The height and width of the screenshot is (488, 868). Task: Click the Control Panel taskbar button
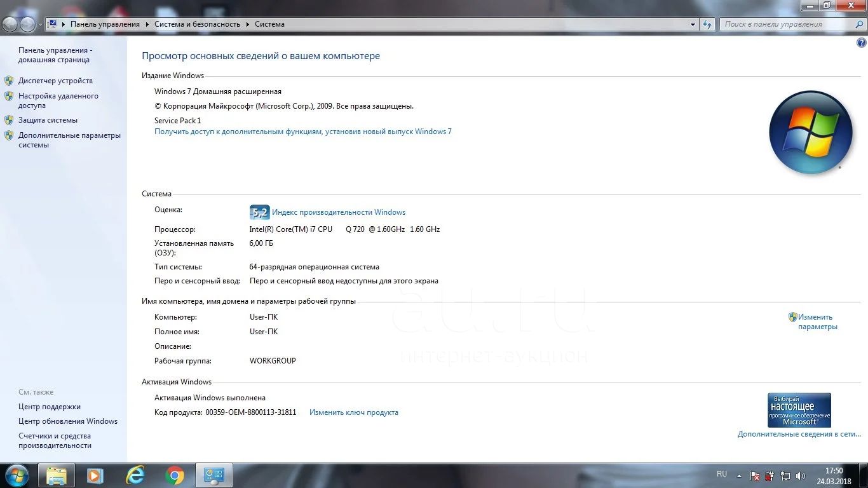[214, 475]
